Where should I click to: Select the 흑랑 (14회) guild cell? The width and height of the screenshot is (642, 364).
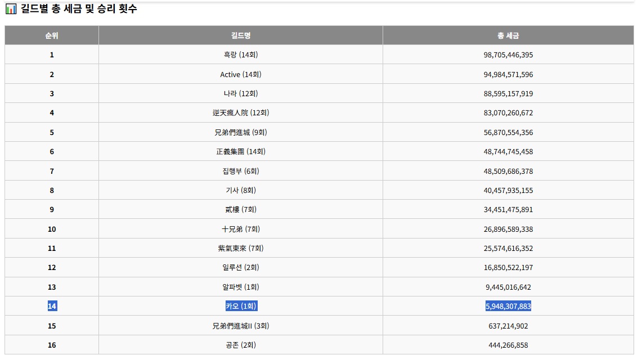[241, 55]
